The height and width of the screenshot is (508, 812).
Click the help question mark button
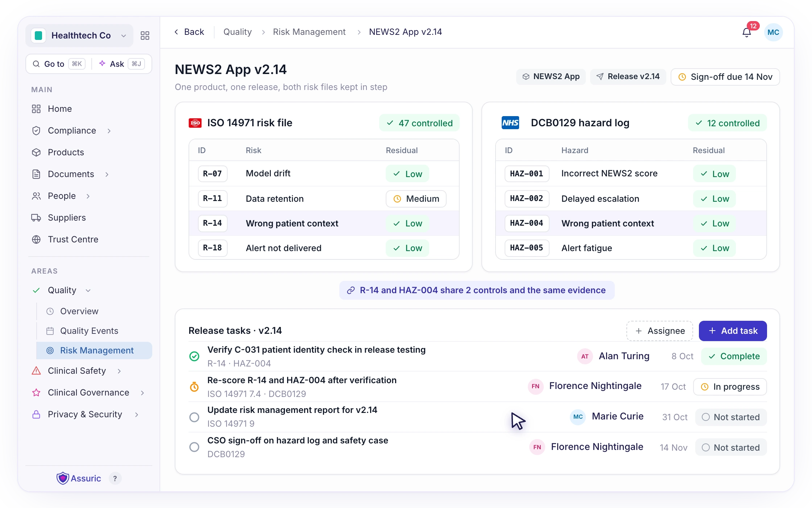[x=115, y=479]
